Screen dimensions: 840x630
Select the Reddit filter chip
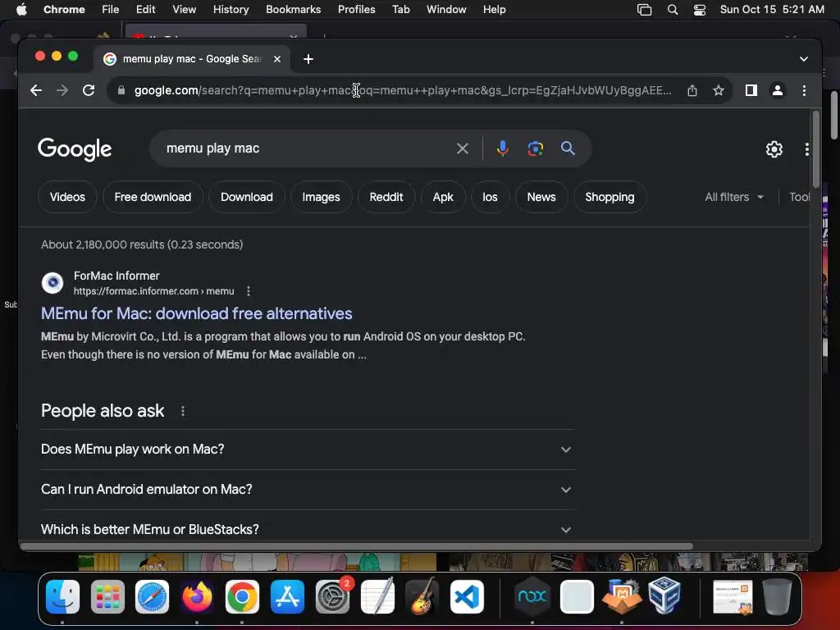point(386,197)
